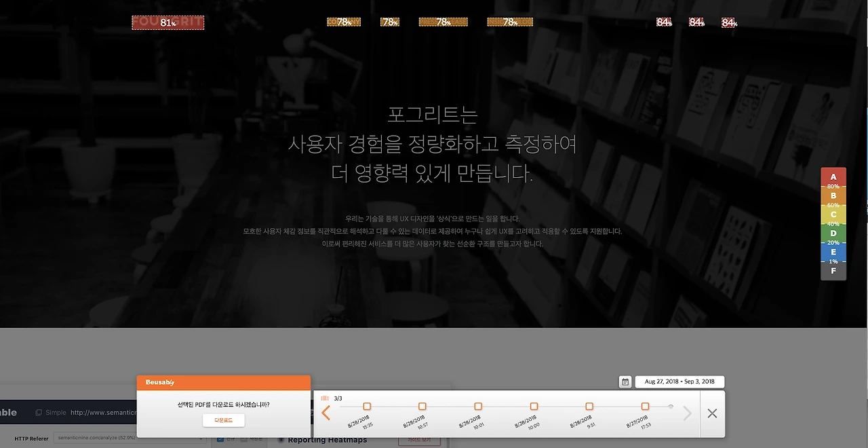Select the red A grade in legend
The width and height of the screenshot is (868, 448).
pyautogui.click(x=833, y=176)
